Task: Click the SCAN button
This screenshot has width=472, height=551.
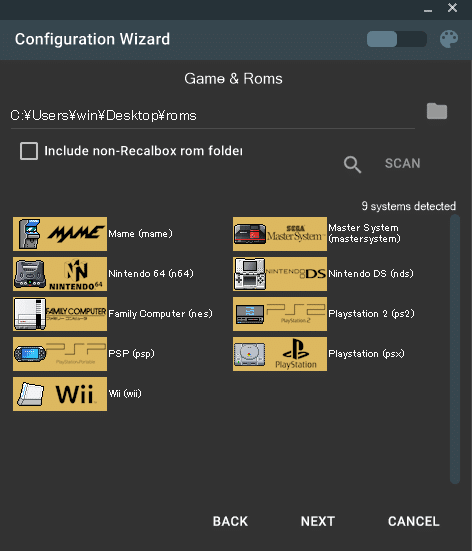Action: click(402, 163)
